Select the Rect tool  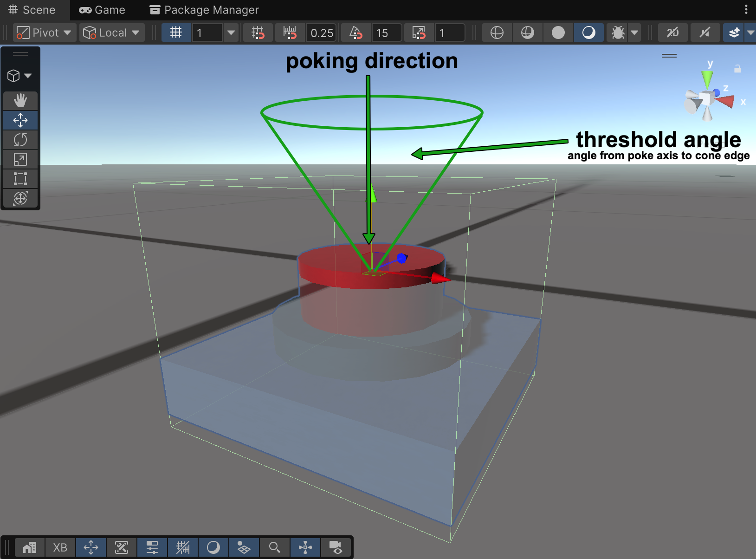20,179
